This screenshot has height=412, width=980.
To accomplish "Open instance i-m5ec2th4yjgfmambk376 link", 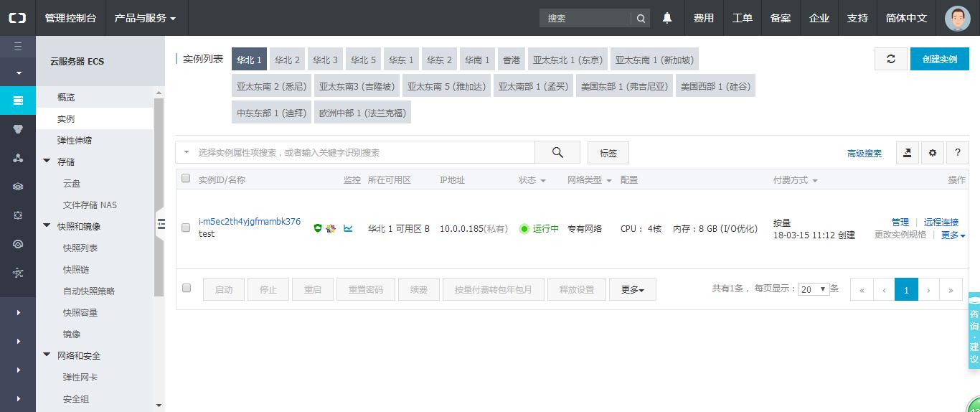I will tap(250, 221).
